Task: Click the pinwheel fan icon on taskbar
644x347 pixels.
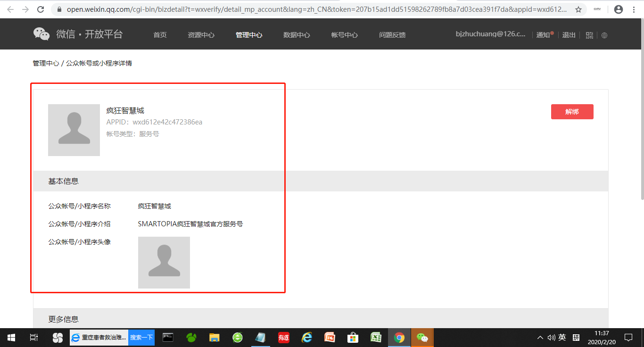Action: pyautogui.click(x=58, y=338)
